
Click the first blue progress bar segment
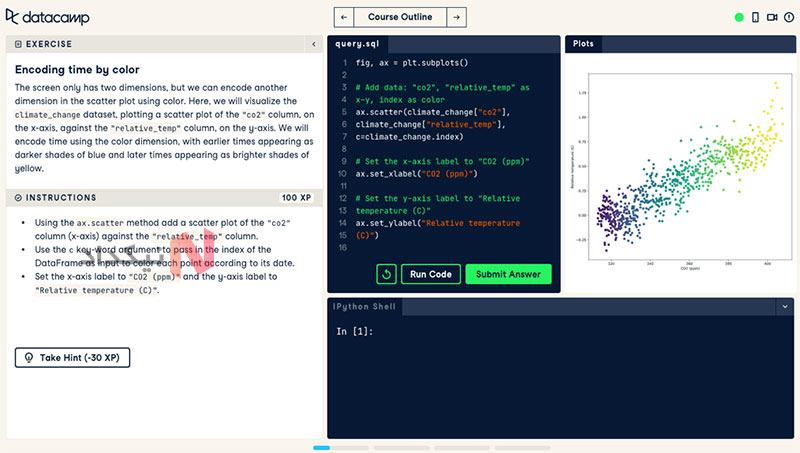[321, 448]
